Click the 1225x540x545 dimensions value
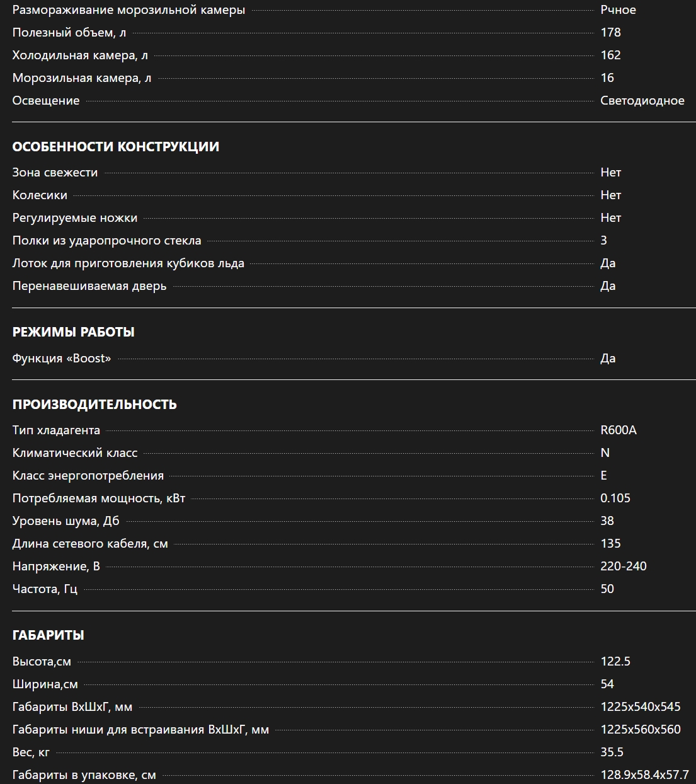The height and width of the screenshot is (784, 696). pos(641,707)
